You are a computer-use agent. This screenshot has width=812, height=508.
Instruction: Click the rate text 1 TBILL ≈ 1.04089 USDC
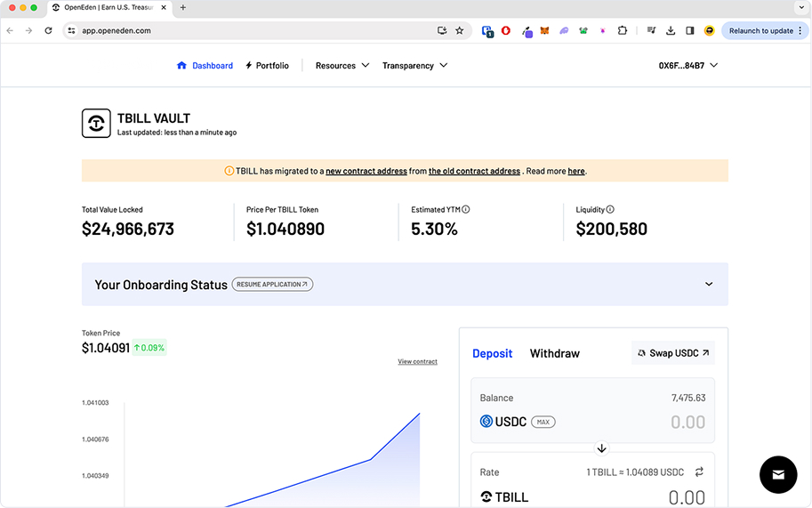click(x=635, y=472)
